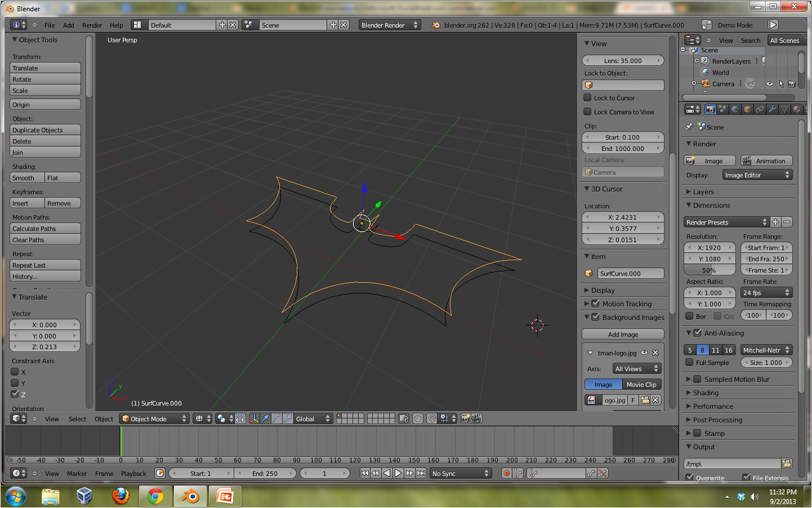
Task: Open the Scene properties tab icon
Action: pyautogui.click(x=723, y=109)
